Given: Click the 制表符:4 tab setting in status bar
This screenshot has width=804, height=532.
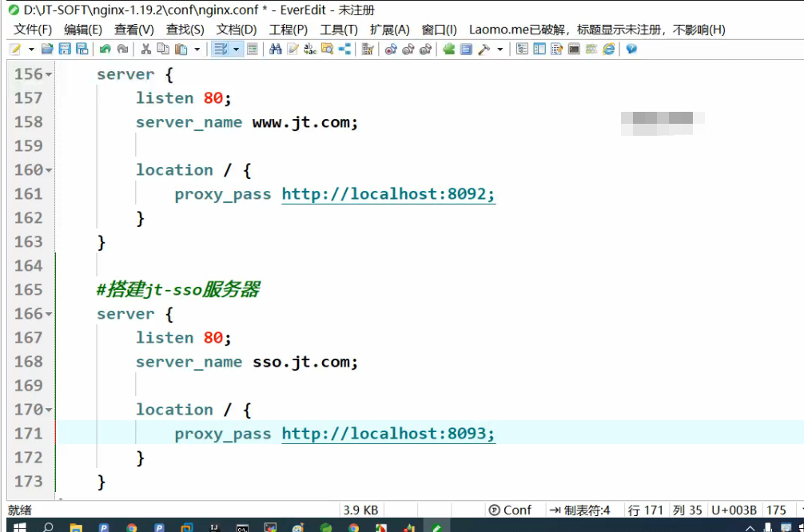Looking at the screenshot, I should click(580, 510).
